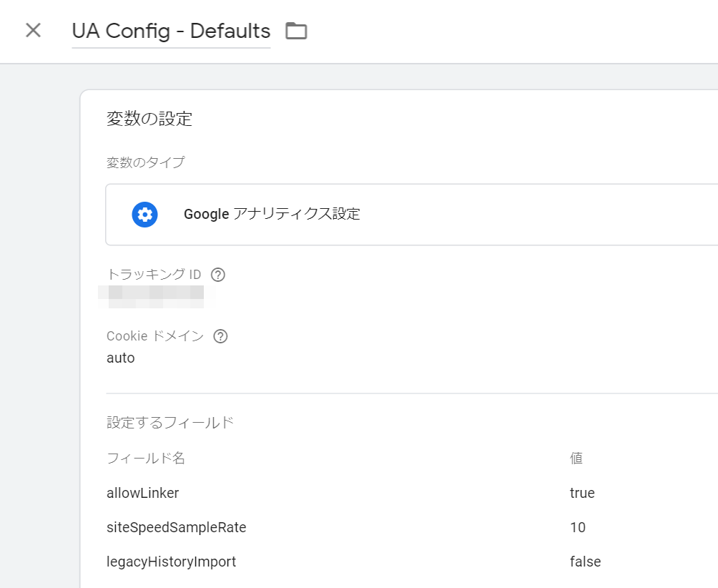Click the blurred tracking ID value

click(x=156, y=296)
